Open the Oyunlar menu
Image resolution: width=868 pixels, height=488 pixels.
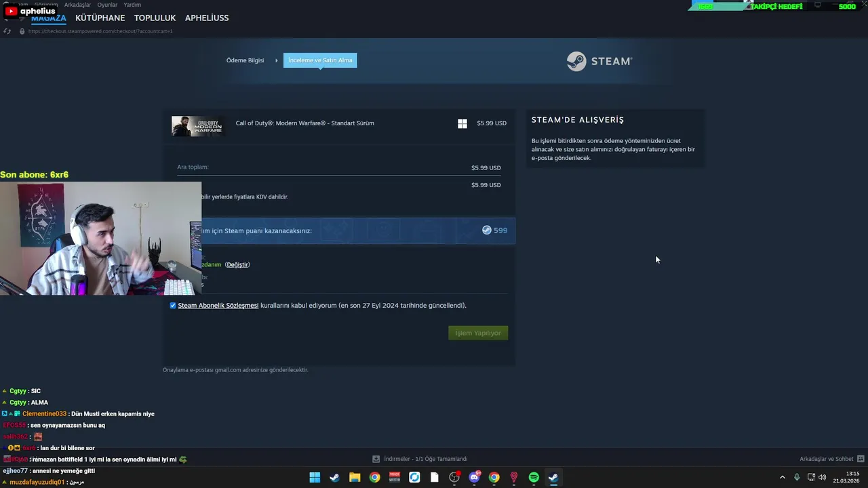pos(107,5)
